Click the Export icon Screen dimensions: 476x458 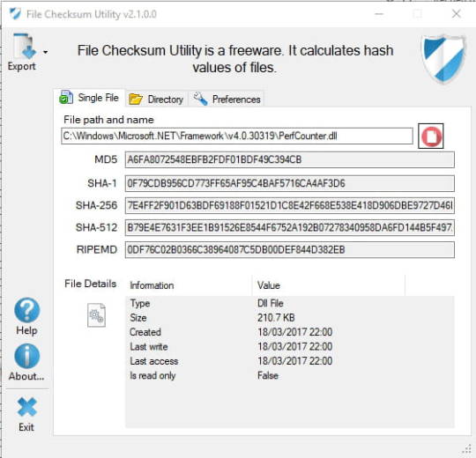(25, 46)
